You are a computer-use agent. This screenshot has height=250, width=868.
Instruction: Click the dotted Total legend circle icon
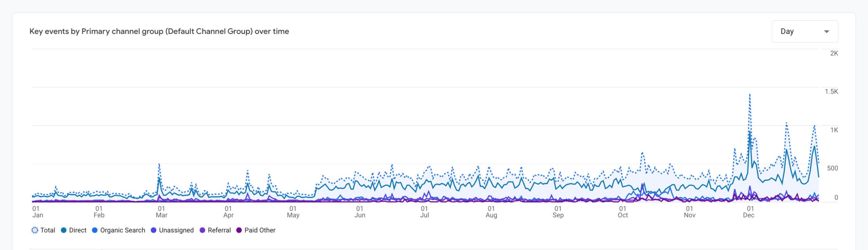point(35,230)
